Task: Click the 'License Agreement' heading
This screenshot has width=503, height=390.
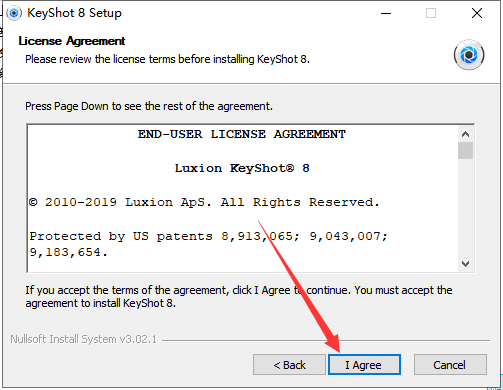Action: (x=72, y=41)
